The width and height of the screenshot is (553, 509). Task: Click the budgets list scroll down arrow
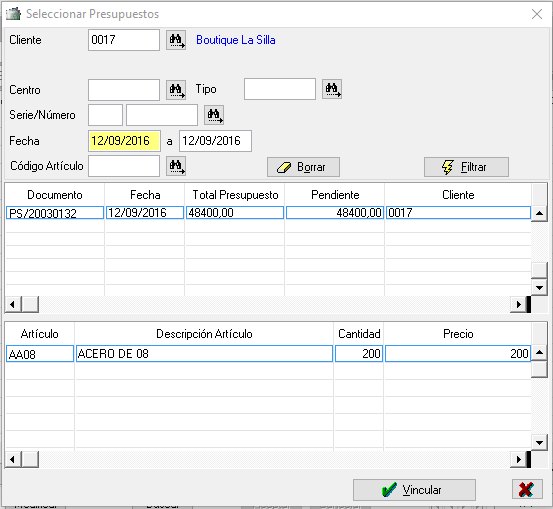pyautogui.click(x=539, y=287)
